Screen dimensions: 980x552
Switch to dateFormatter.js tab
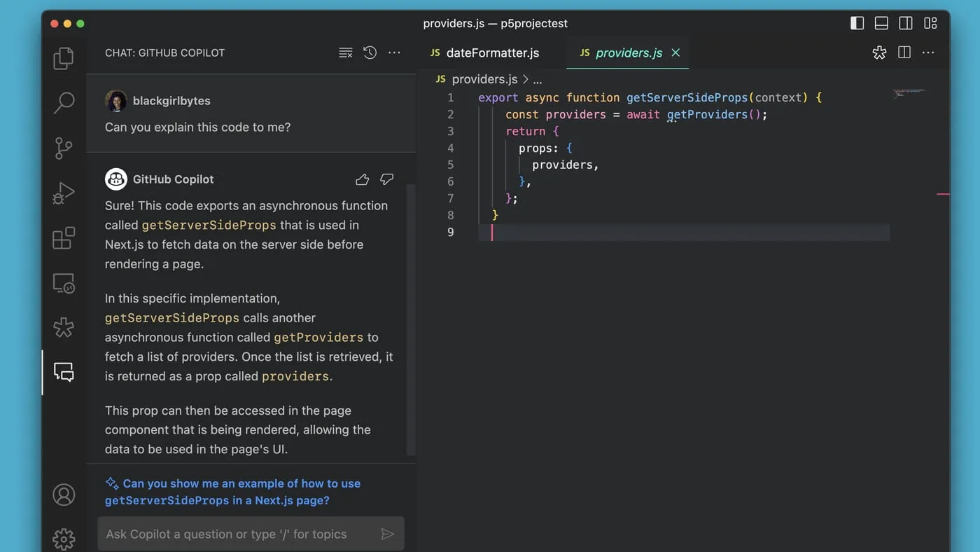(x=492, y=53)
